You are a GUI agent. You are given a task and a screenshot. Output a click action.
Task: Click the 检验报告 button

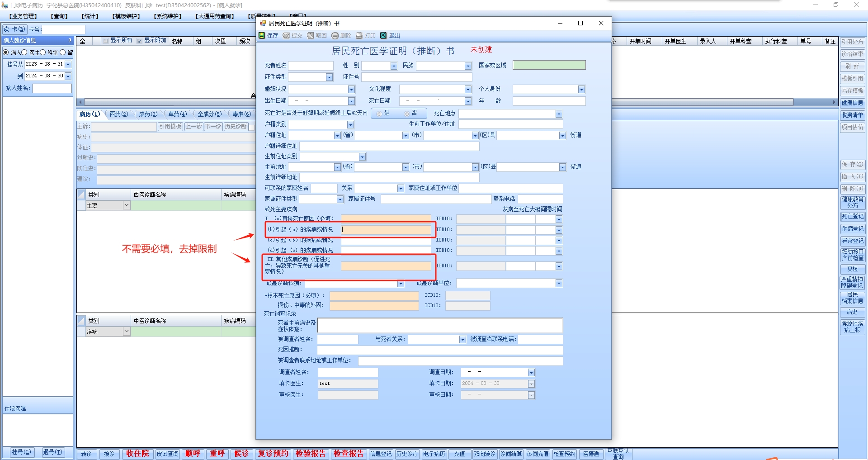311,453
